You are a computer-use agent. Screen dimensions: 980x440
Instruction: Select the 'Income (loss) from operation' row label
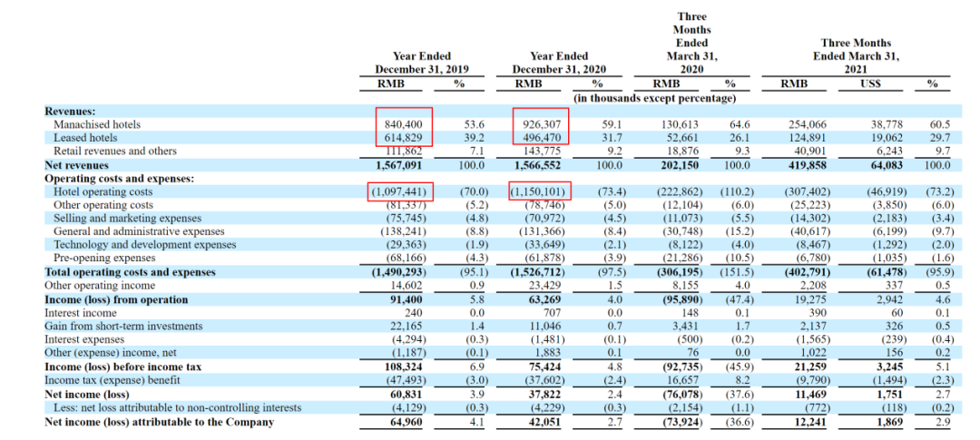coord(116,299)
